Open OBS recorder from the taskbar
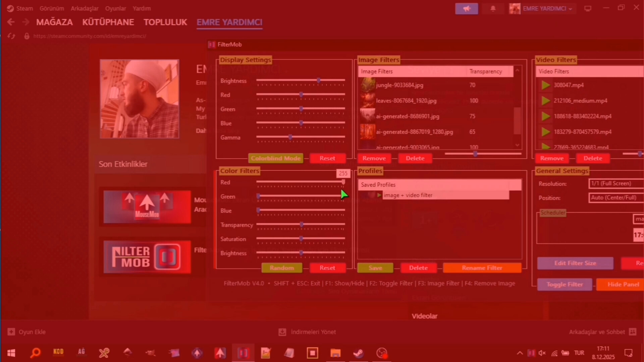The width and height of the screenshot is (644, 362). tap(382, 353)
